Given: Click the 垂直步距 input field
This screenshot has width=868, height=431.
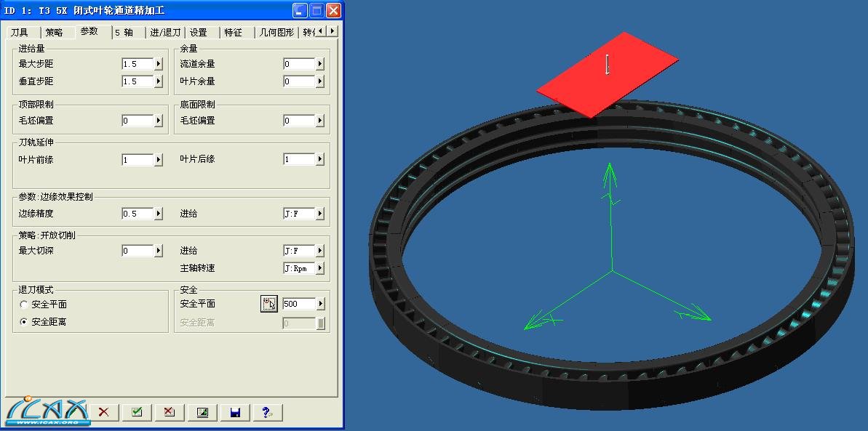Looking at the screenshot, I should tap(138, 81).
